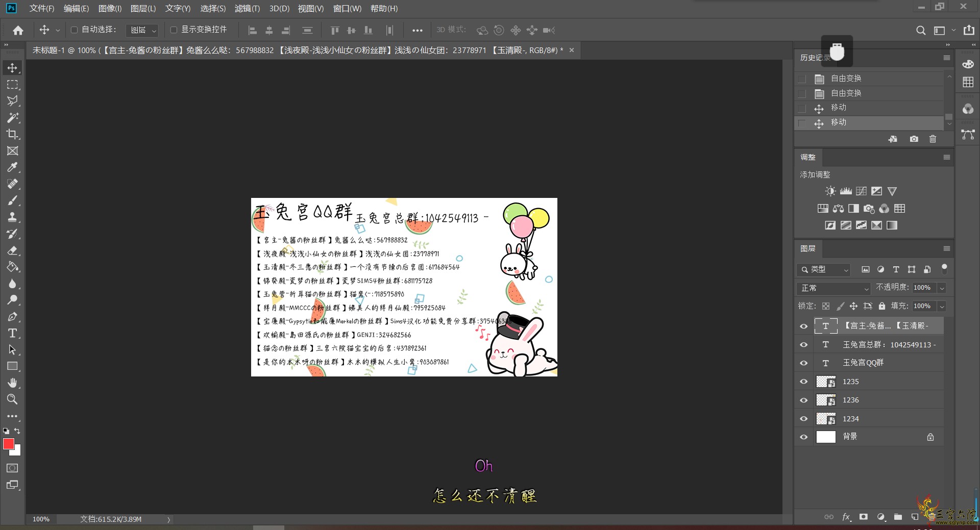The image size is (980, 530).
Task: Open the 类型 layer filter dropdown
Action: (x=824, y=269)
